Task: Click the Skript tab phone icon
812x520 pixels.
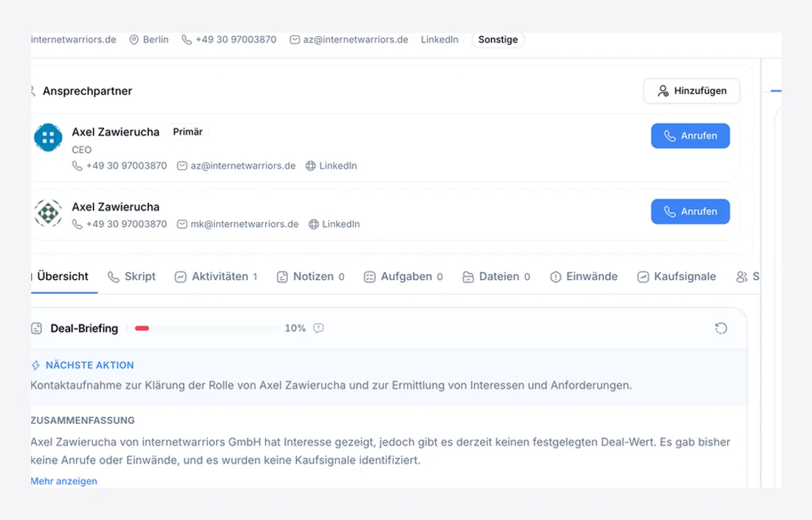Action: [113, 277]
